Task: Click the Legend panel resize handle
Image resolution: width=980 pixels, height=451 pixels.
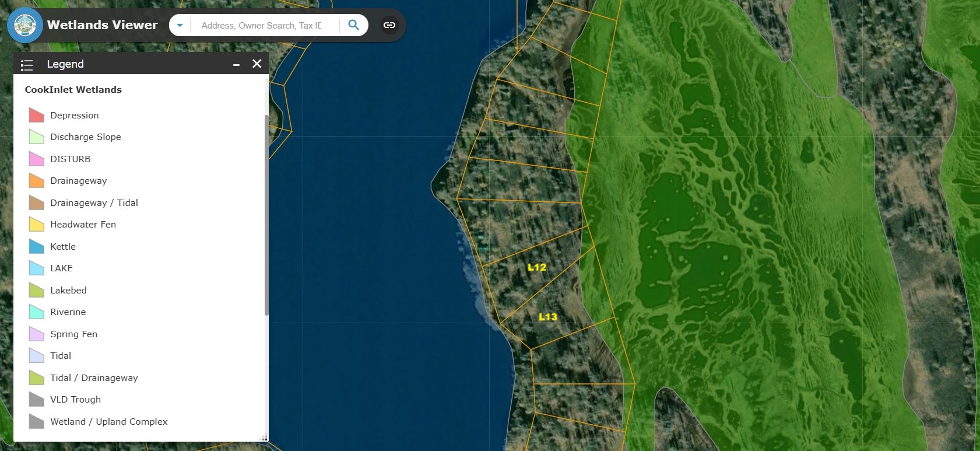Action: pyautogui.click(x=264, y=438)
